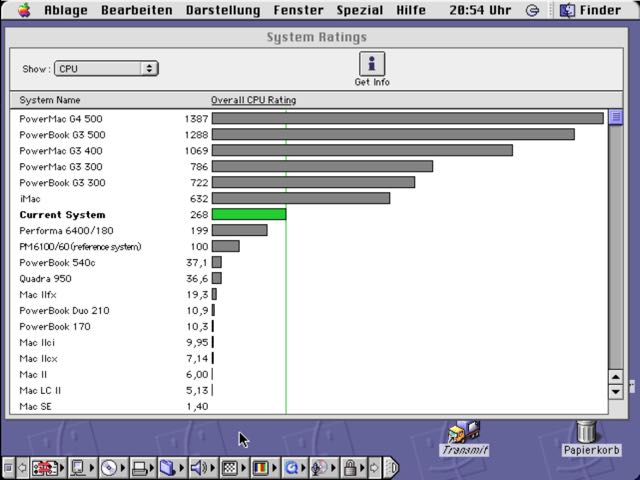Open the Finder application menu

click(x=590, y=10)
